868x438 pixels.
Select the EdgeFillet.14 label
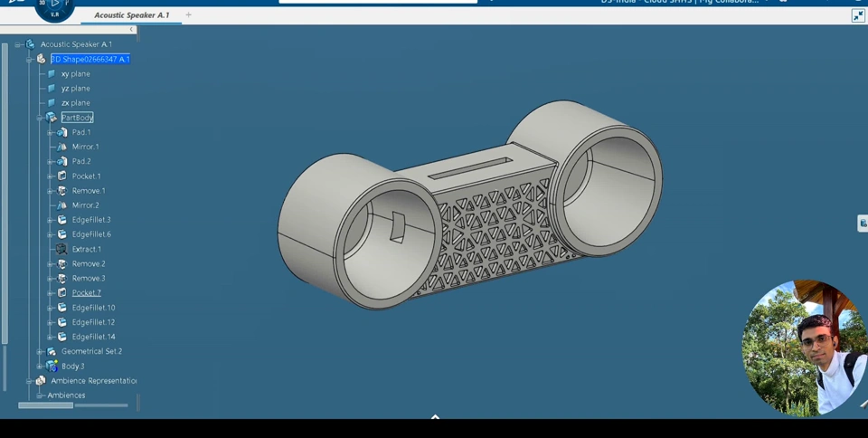93,337
